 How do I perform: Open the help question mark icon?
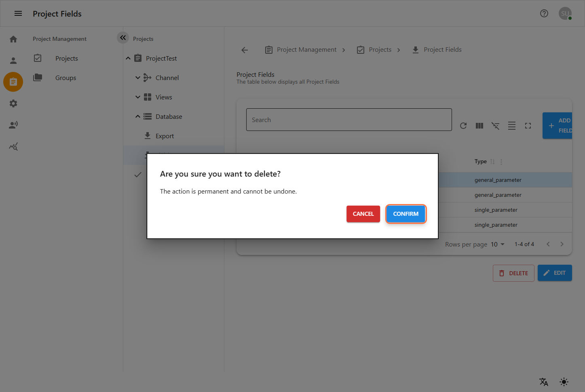544,13
